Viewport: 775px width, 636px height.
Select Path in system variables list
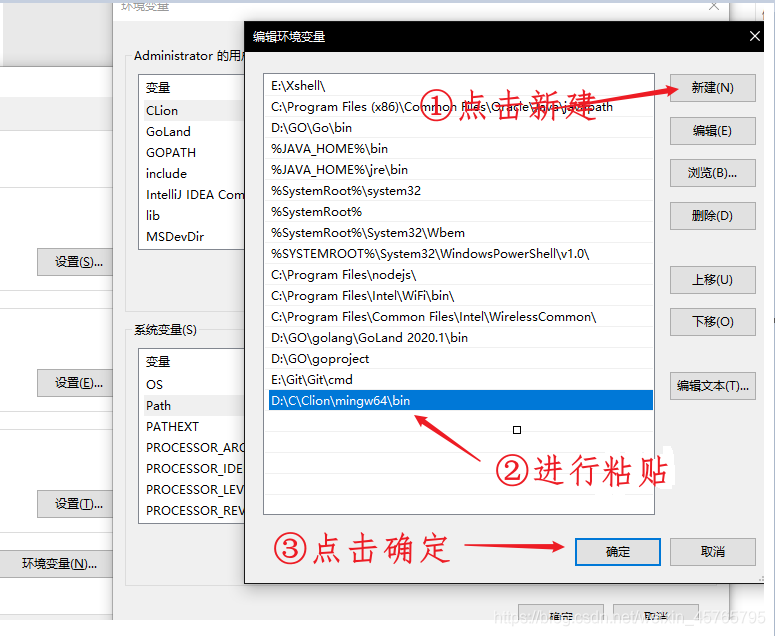(x=192, y=406)
